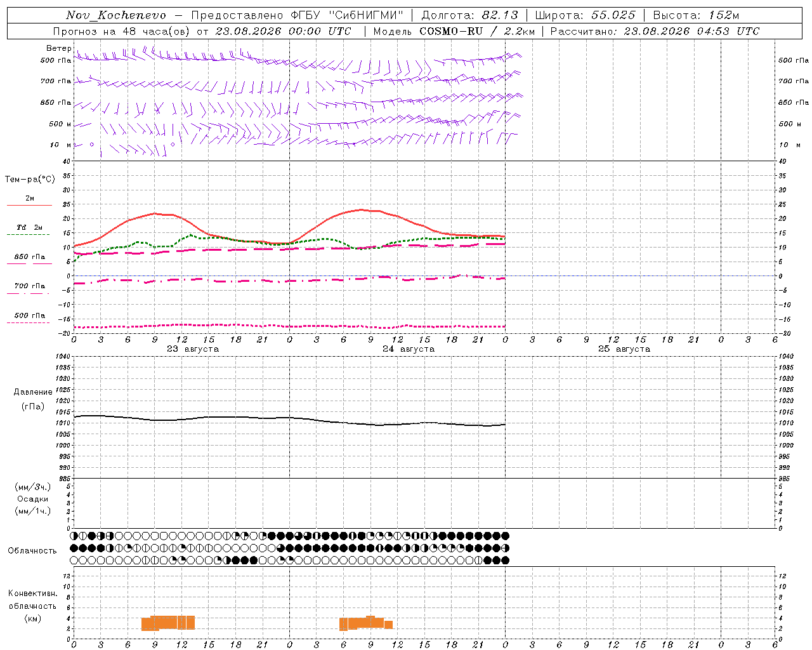Viewport: 812px width, 650px height.
Task: Click the second orange convective cloud bar
Action: [366, 623]
